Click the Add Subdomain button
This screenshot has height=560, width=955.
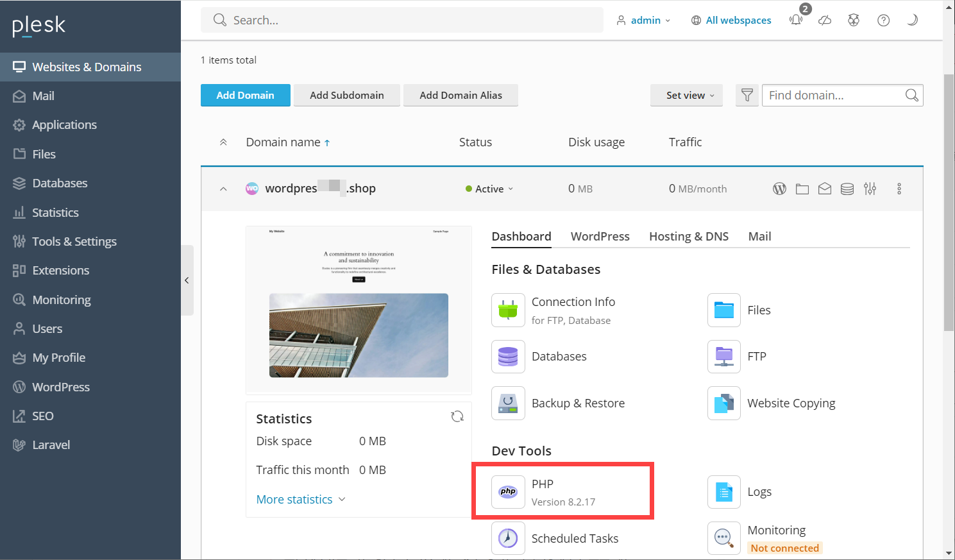point(347,95)
